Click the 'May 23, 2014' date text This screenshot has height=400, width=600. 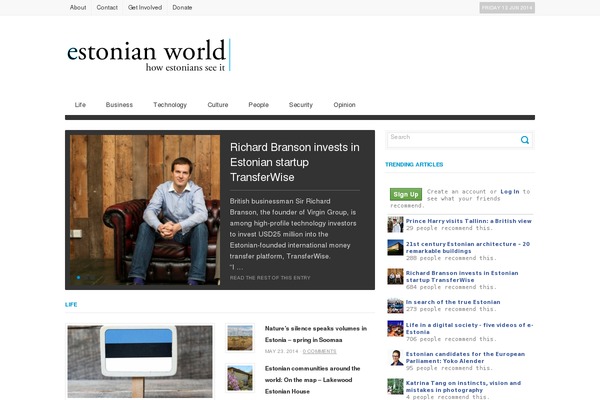(281, 351)
